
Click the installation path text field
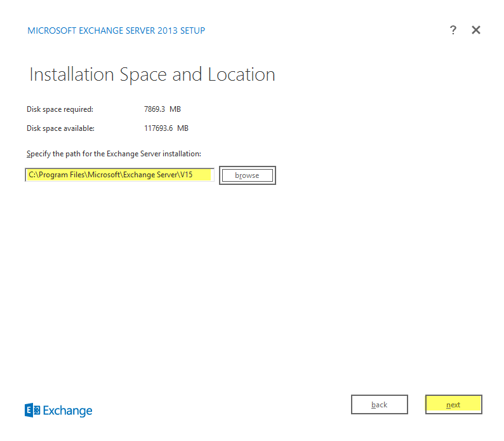[x=119, y=175]
